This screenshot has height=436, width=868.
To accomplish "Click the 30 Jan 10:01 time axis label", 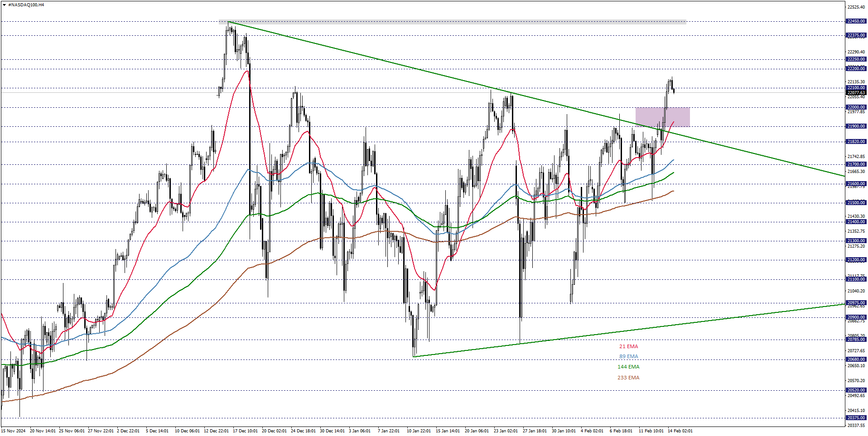I will 564,431.
